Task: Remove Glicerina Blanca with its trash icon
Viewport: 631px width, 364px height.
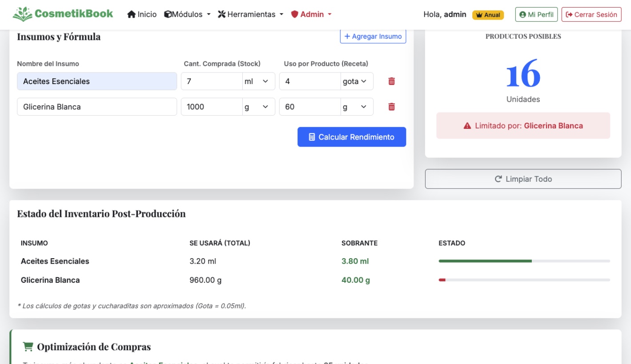Action: pyautogui.click(x=391, y=107)
